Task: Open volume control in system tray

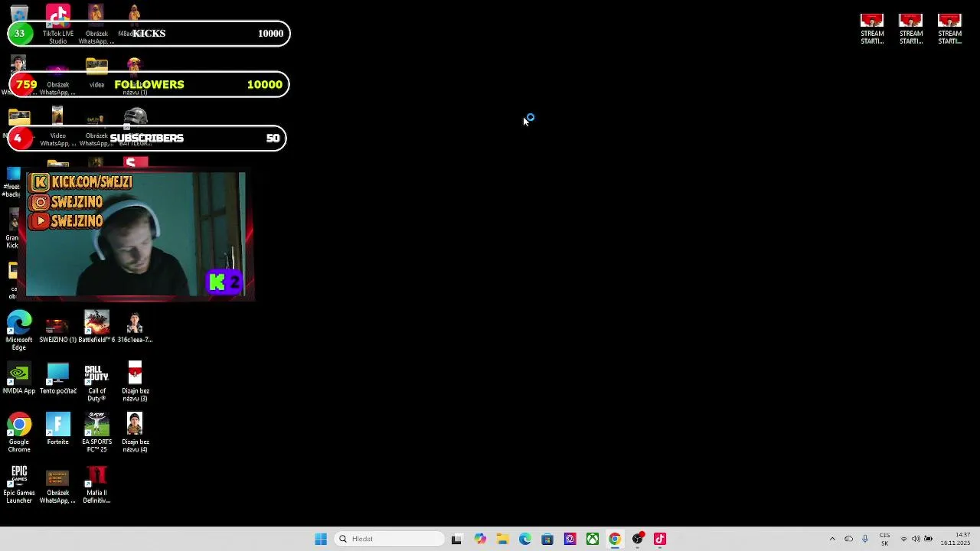Action: 916,539
